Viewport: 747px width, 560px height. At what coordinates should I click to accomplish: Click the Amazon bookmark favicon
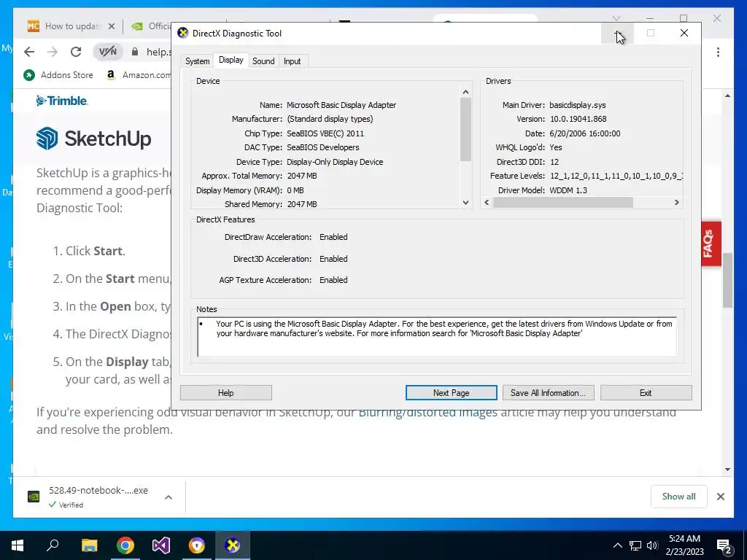111,75
